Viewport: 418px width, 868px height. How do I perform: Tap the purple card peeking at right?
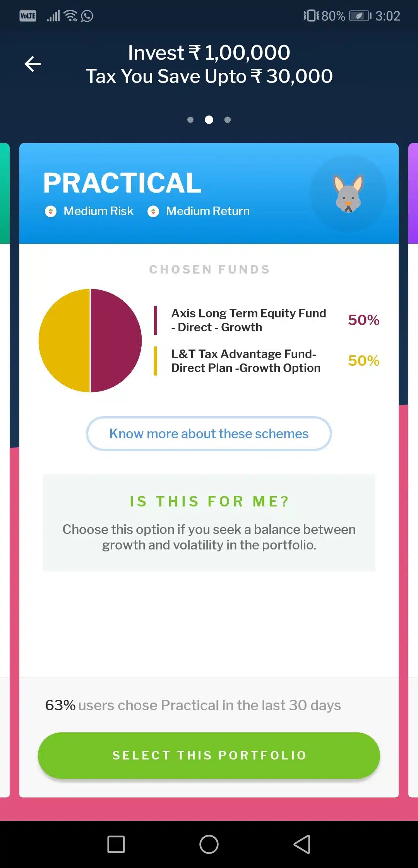point(413,193)
